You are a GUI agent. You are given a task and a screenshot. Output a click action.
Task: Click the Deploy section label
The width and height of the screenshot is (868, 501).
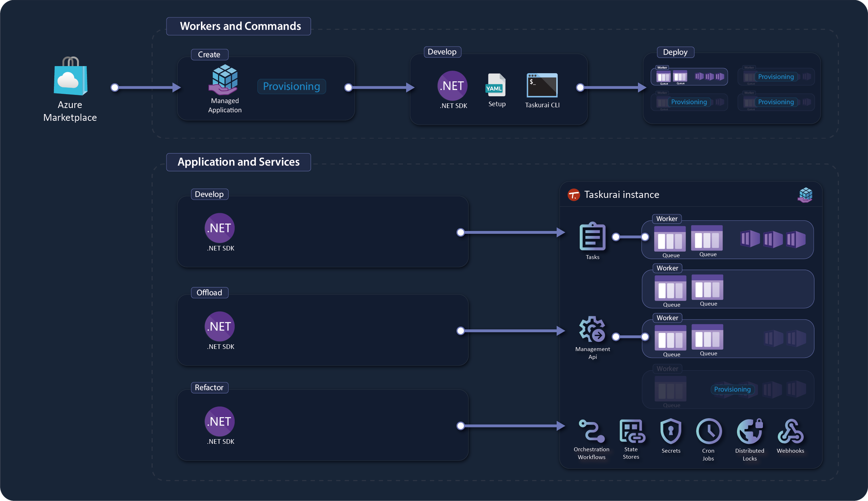(675, 52)
